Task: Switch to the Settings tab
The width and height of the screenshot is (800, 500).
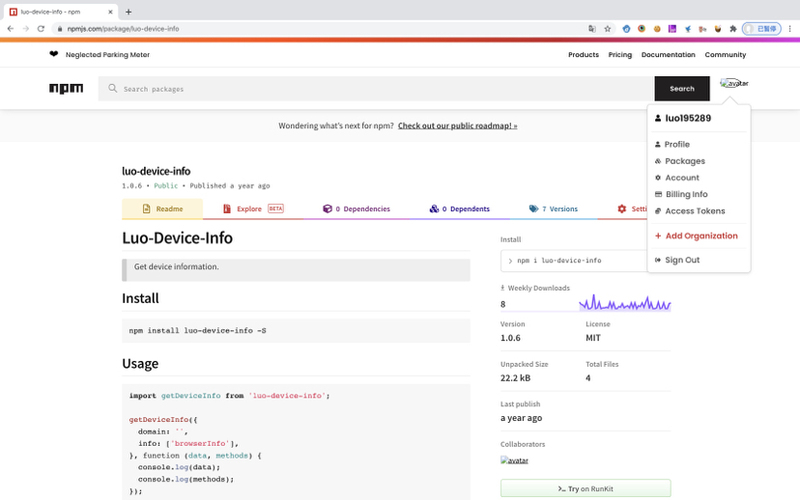Action: pos(632,209)
